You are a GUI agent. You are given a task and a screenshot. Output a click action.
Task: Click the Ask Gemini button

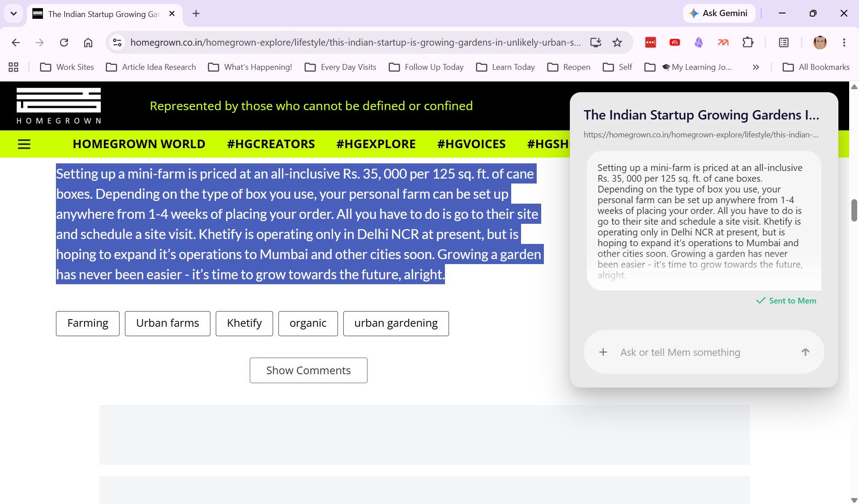(719, 13)
